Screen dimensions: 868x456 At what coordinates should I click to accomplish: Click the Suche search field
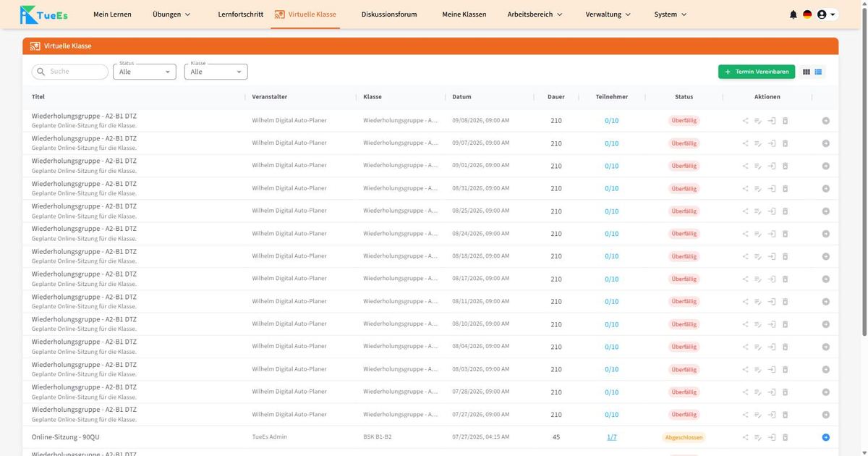(70, 72)
